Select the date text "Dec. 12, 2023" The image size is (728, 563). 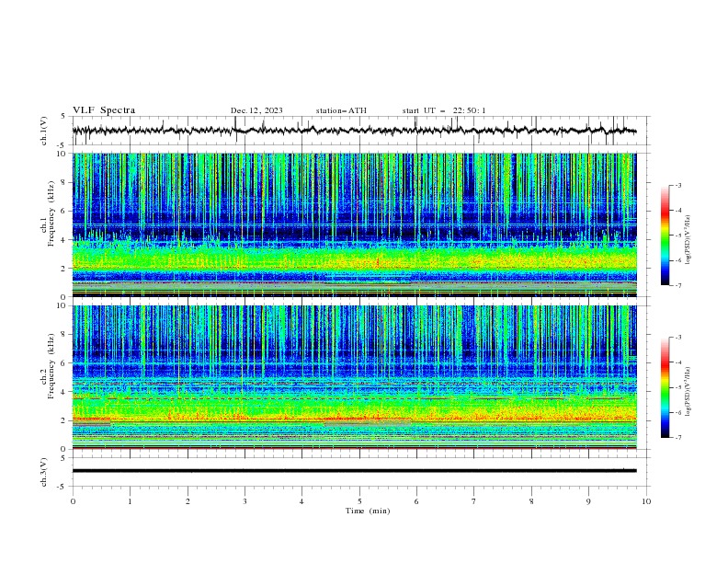click(256, 110)
